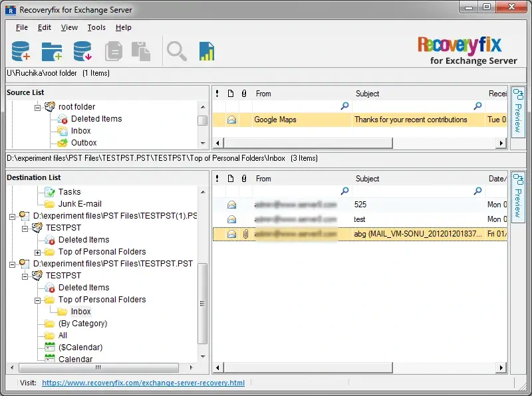Screen dimensions: 532x396
Task: Click the Google Maps row envelope icon
Action: coord(231,120)
